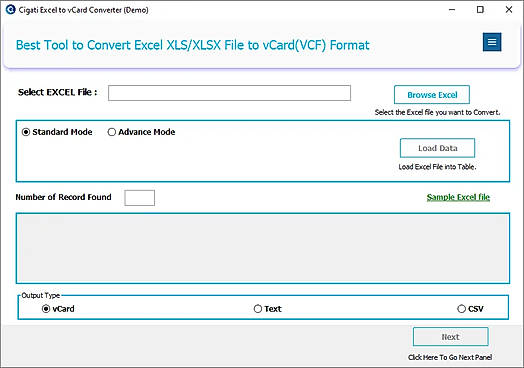Viewport: 524px width, 368px height.
Task: Click the Number of Record Found box
Action: coord(139,198)
